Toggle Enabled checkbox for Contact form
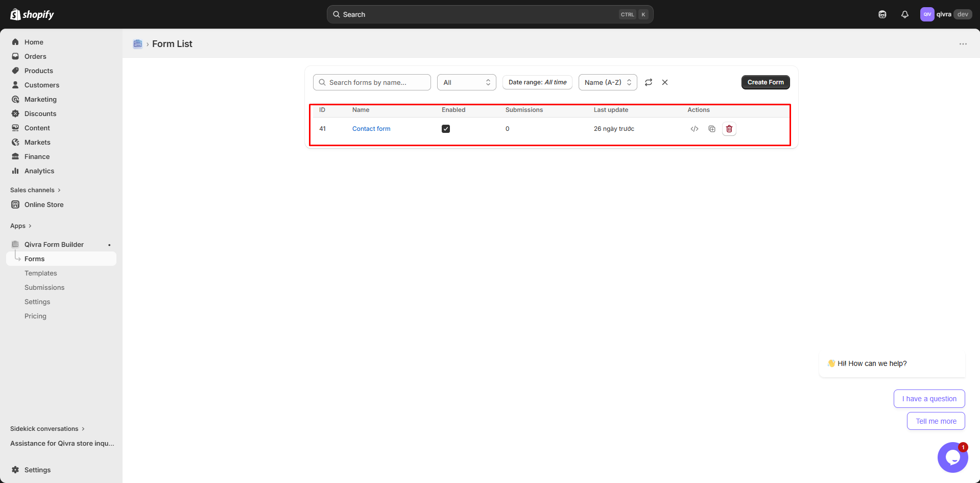The width and height of the screenshot is (980, 483). [446, 129]
